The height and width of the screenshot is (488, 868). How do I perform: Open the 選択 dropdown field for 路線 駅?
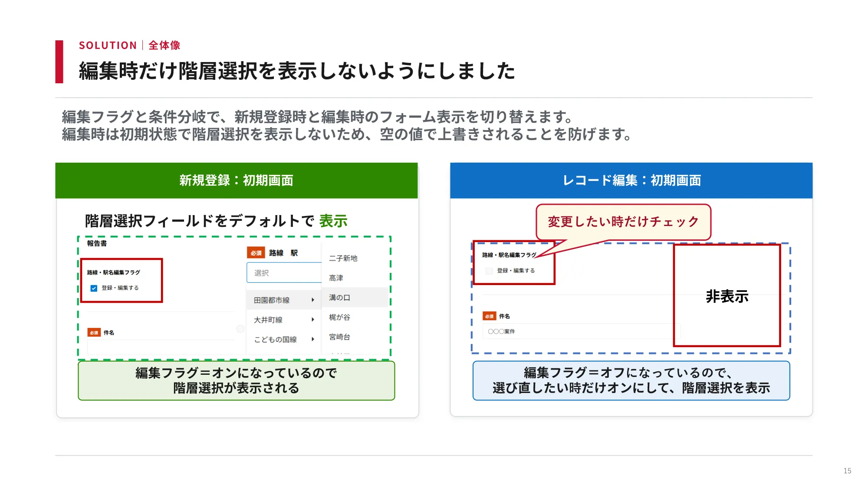[x=284, y=273]
